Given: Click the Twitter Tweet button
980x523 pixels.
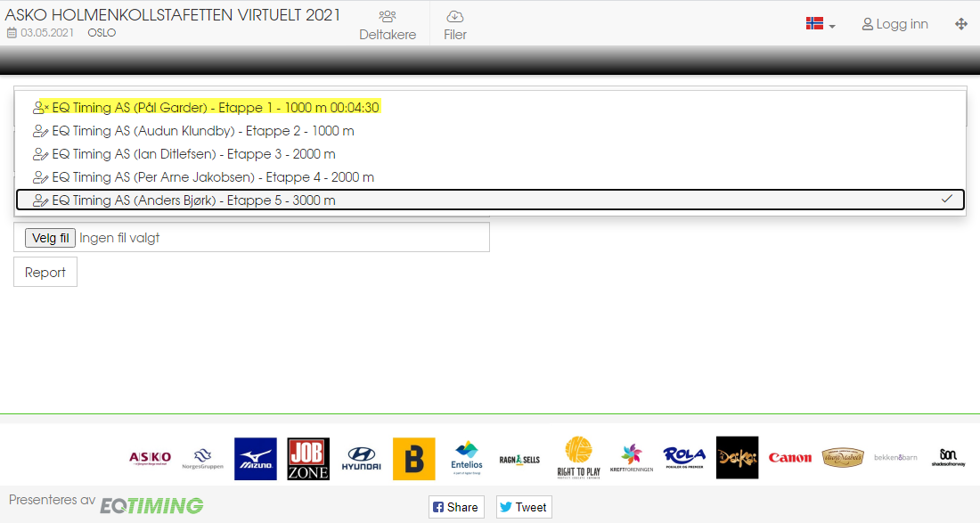Looking at the screenshot, I should click(x=524, y=507).
